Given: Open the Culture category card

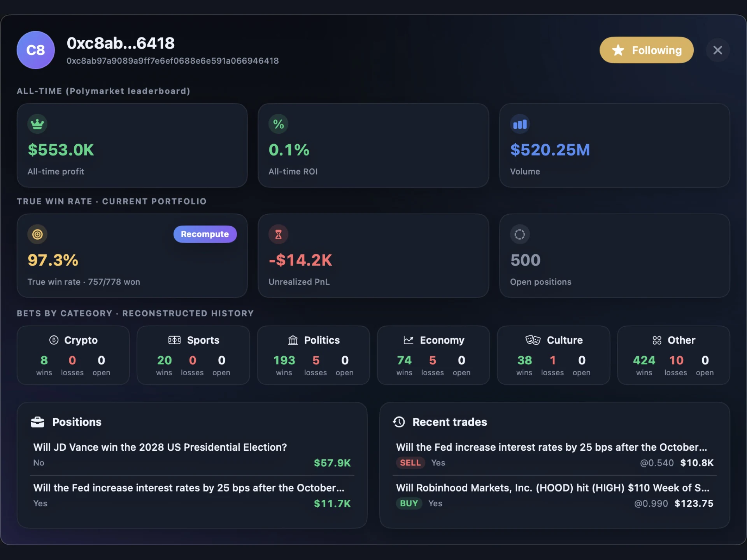Looking at the screenshot, I should click(x=553, y=355).
